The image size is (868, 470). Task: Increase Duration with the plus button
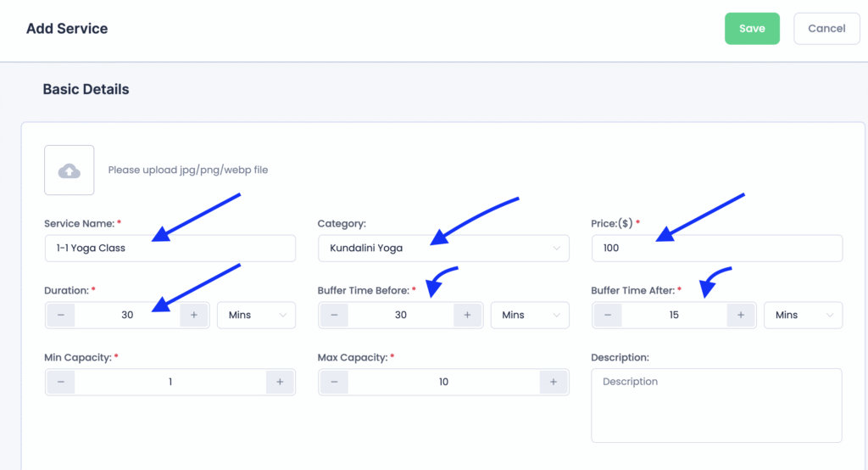pos(194,315)
